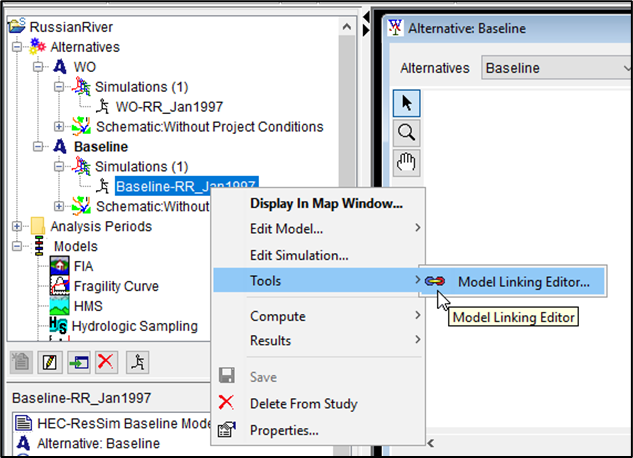Screen dimensions: 633x458
Task: Click the edit pencil toolbar button
Action: point(50,362)
